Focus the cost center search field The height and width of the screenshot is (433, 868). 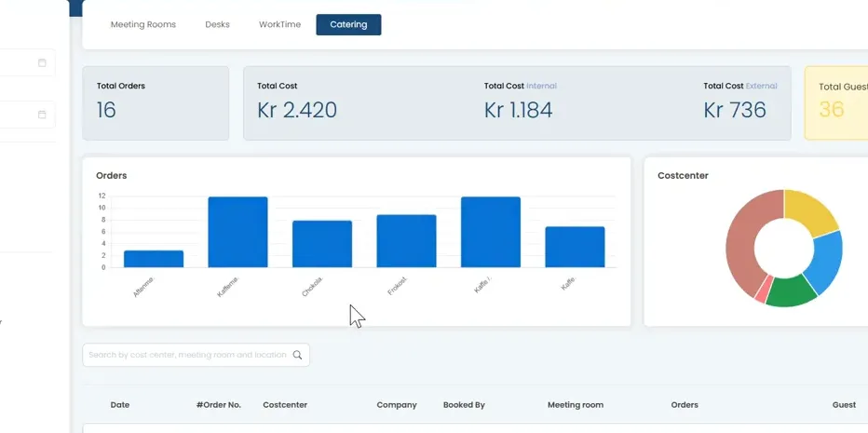196,355
